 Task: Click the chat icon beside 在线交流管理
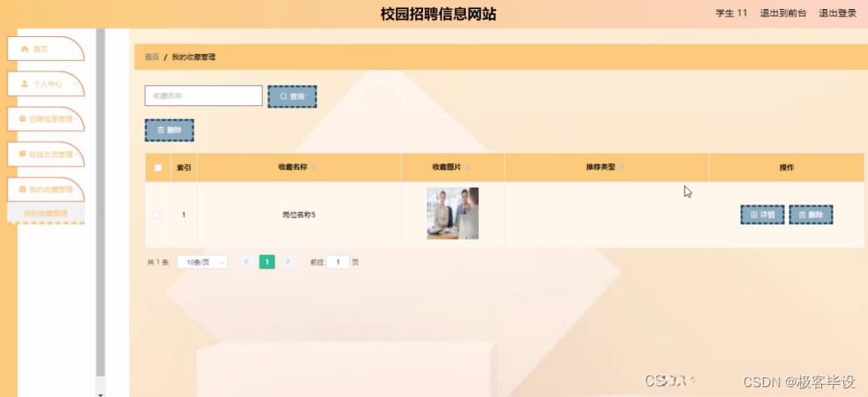click(22, 153)
